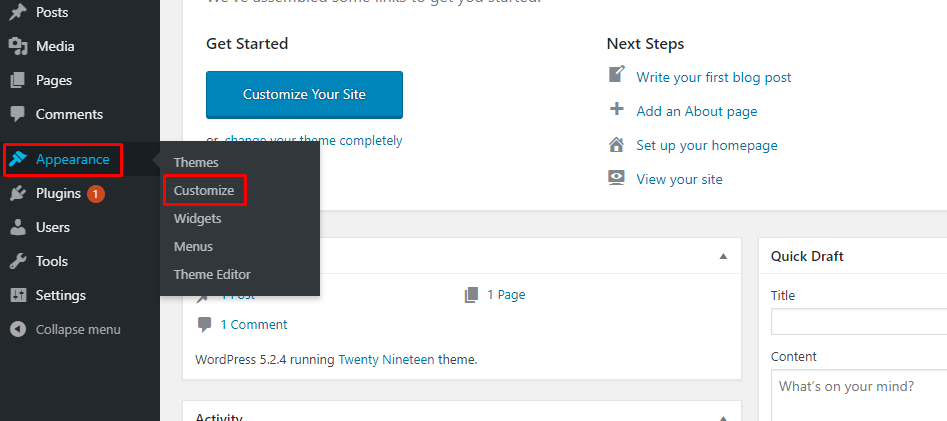This screenshot has height=421, width=947.
Task: Open Themes in the Appearance submenu
Action: click(196, 162)
